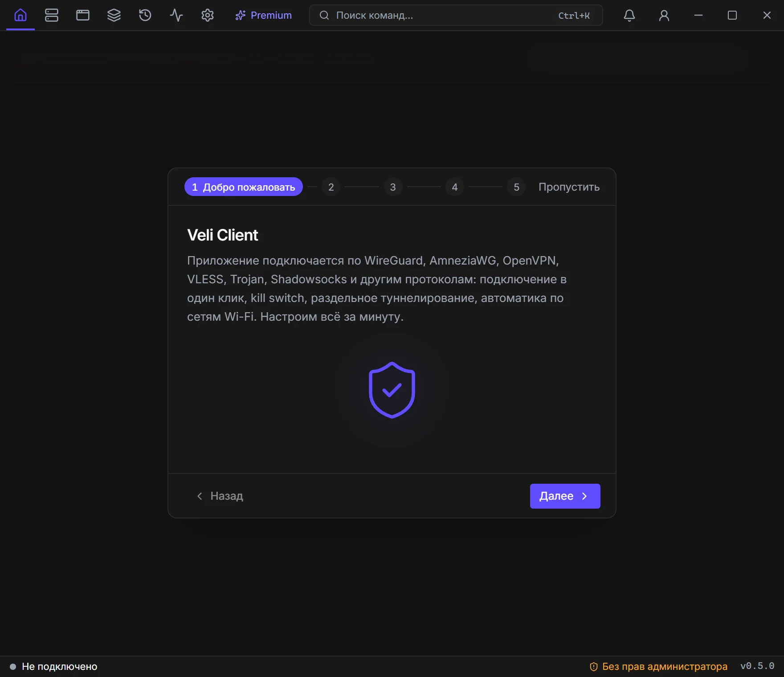Minimize the application window
This screenshot has width=784, height=677.
tap(698, 15)
